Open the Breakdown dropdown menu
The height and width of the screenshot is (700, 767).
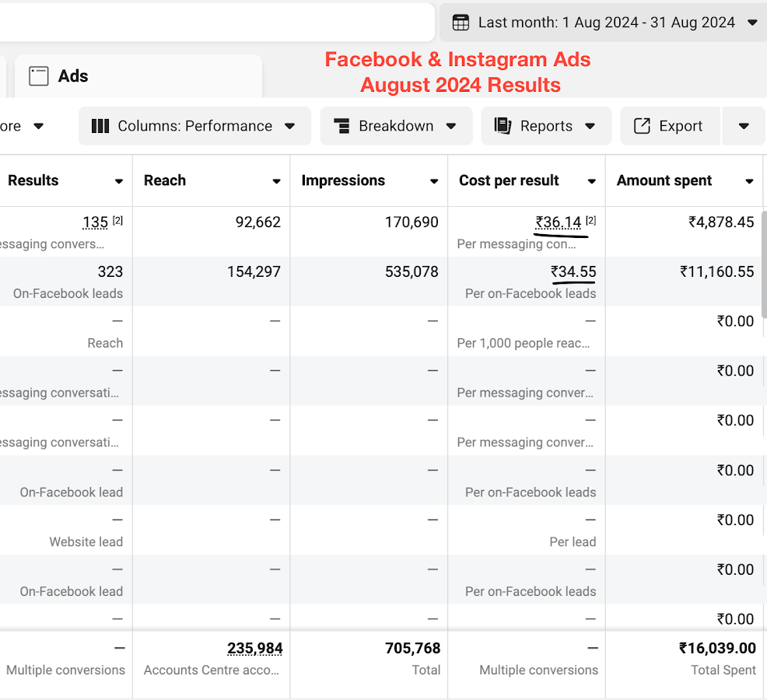[396, 126]
